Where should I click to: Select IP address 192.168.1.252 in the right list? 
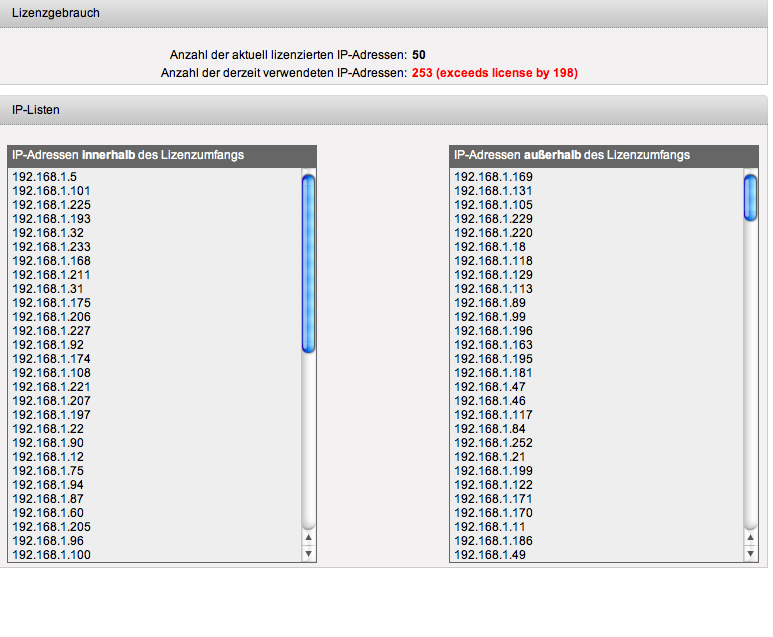(493, 443)
